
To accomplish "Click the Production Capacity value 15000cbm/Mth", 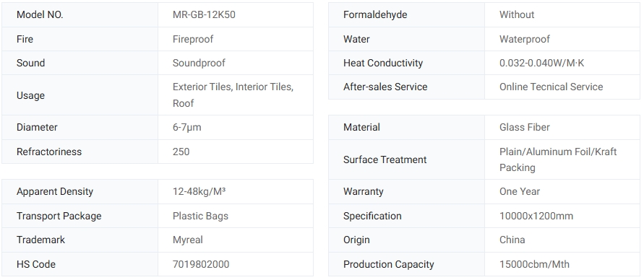I will (534, 264).
